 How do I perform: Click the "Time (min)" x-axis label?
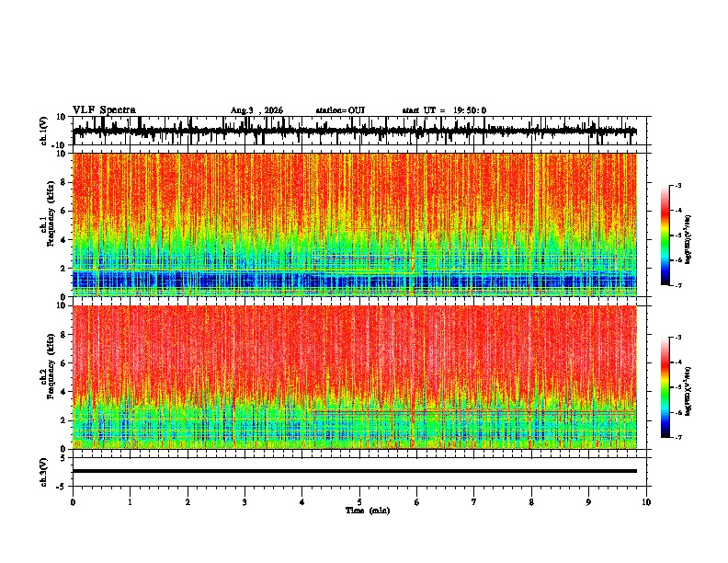point(368,511)
